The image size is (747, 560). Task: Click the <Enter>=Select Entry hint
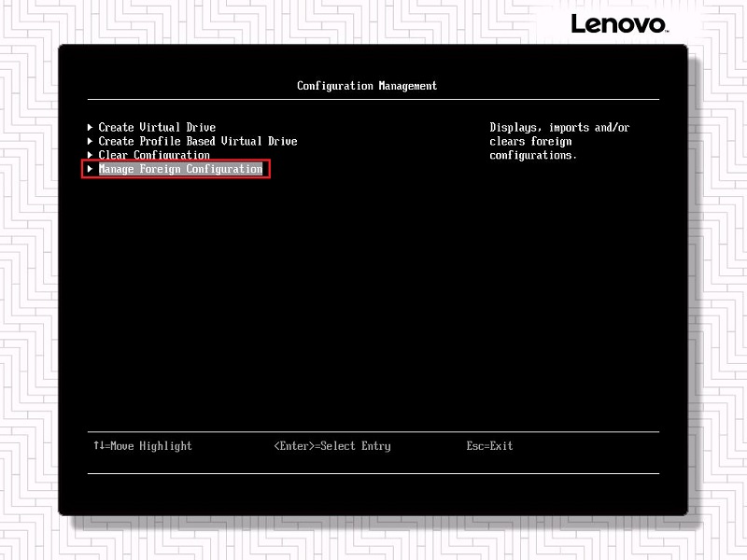332,446
